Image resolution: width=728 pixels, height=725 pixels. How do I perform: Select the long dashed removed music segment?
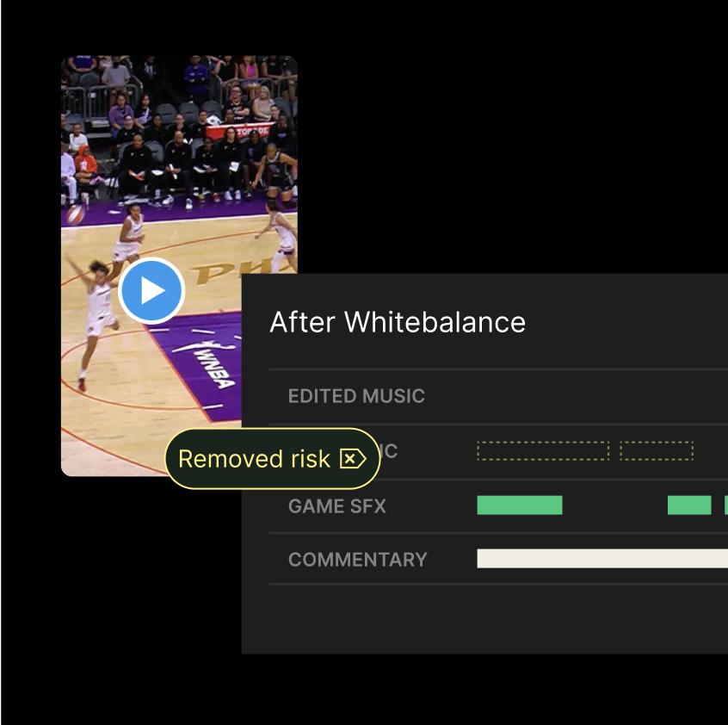543,451
